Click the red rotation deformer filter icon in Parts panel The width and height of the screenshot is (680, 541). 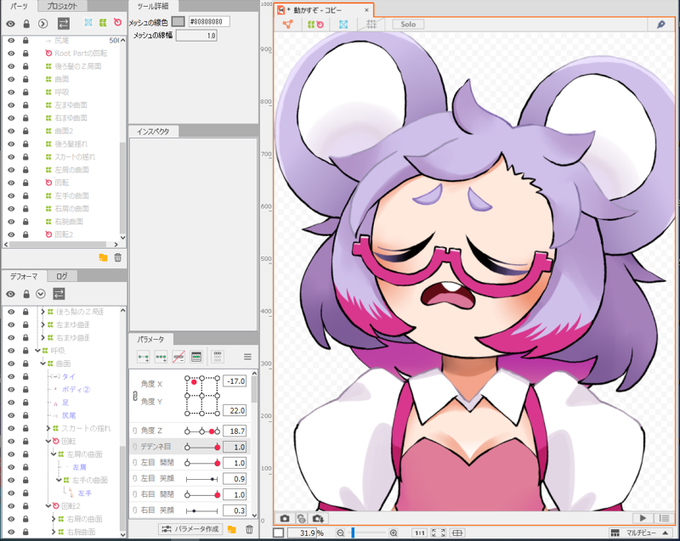[x=118, y=22]
